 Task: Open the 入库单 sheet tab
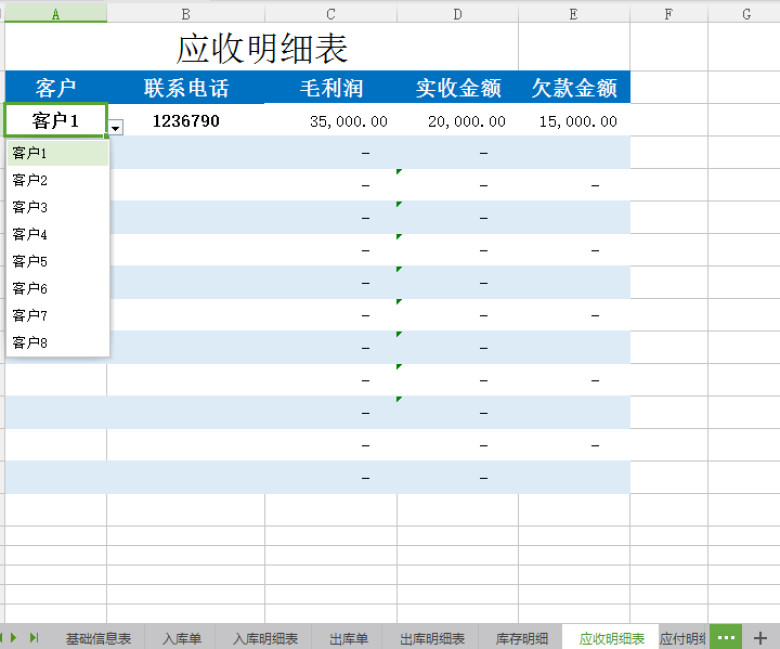tap(182, 638)
